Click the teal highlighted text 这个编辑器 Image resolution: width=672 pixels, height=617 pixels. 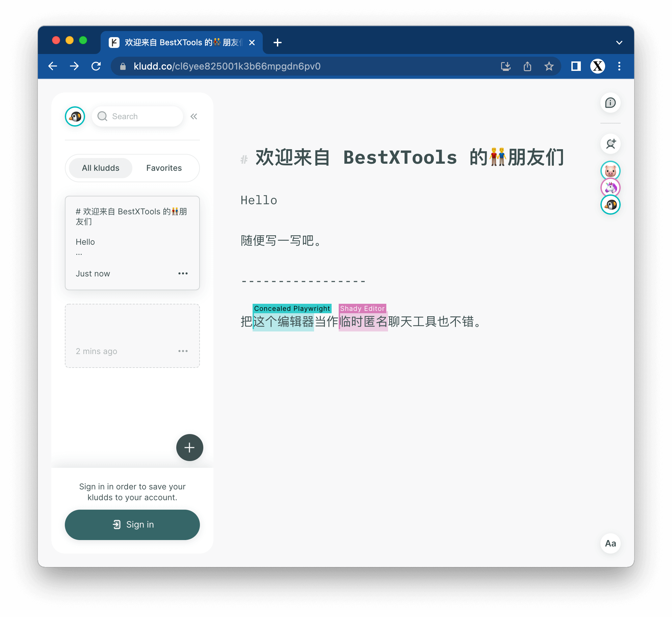point(283,322)
